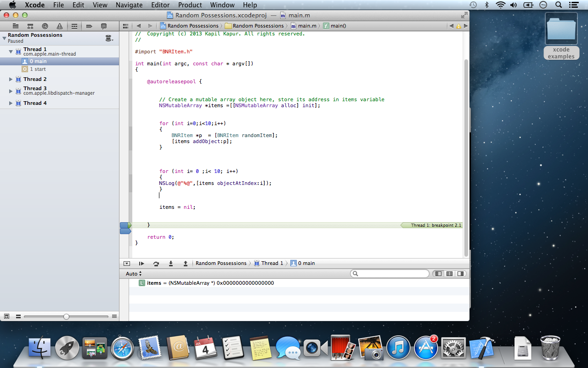Click Thread 1 in the debug bar path

(268, 263)
